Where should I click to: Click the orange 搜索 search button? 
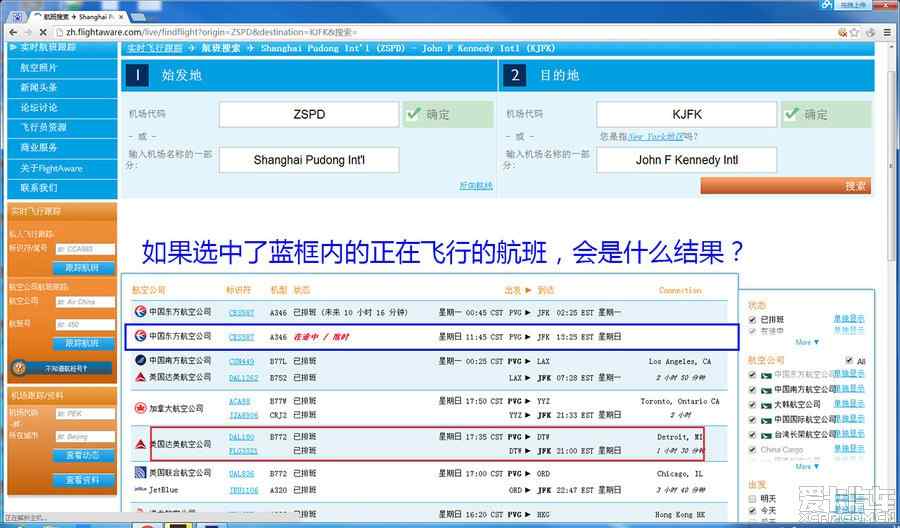[786, 185]
